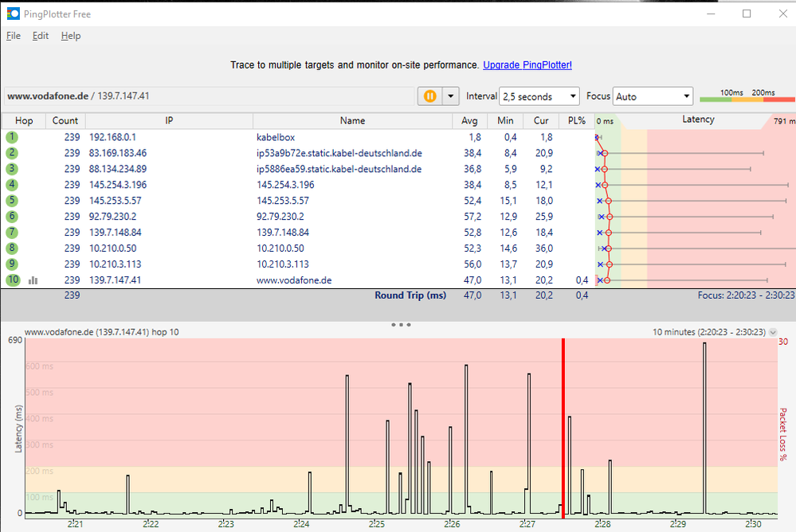The height and width of the screenshot is (532, 796).
Task: Click the 2:25 time label on timeline axis
Action: 376,524
